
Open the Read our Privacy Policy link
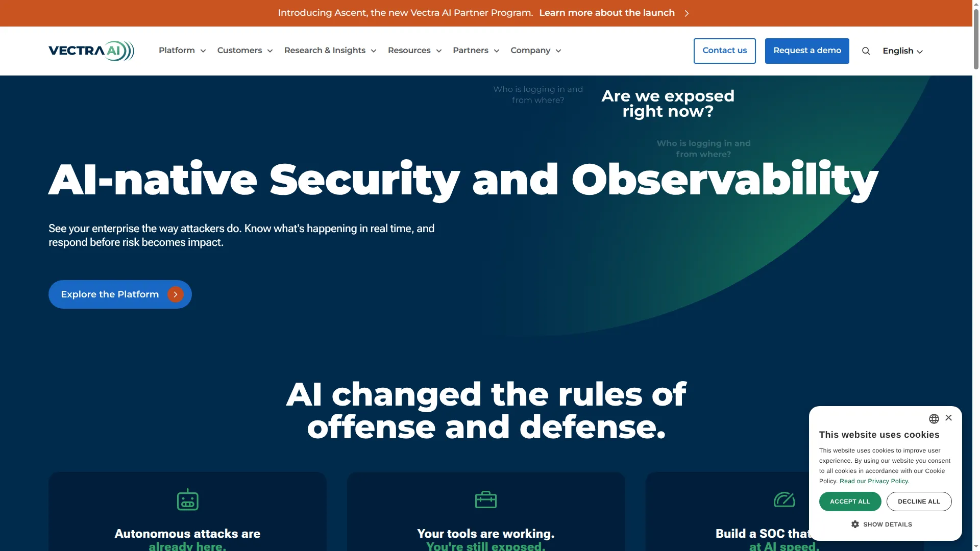[874, 481]
